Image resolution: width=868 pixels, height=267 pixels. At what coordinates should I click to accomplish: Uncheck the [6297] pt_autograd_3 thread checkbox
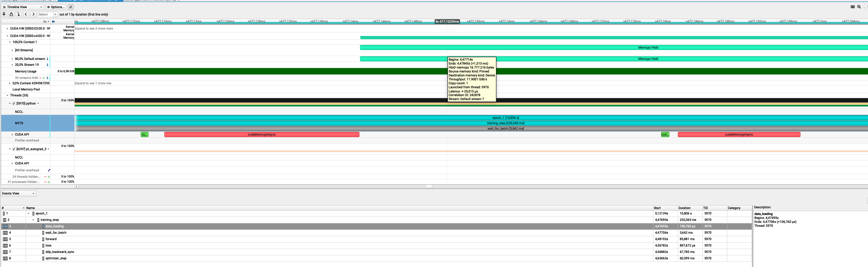click(14, 149)
